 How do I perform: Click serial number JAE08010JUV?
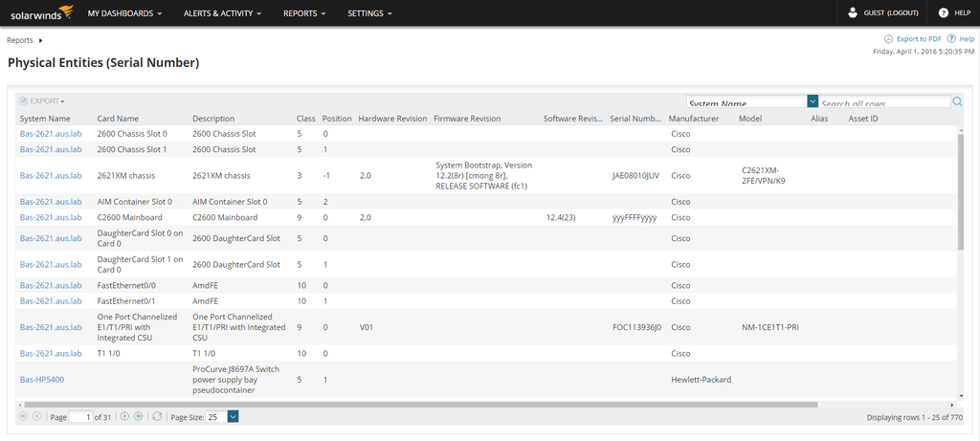click(635, 175)
